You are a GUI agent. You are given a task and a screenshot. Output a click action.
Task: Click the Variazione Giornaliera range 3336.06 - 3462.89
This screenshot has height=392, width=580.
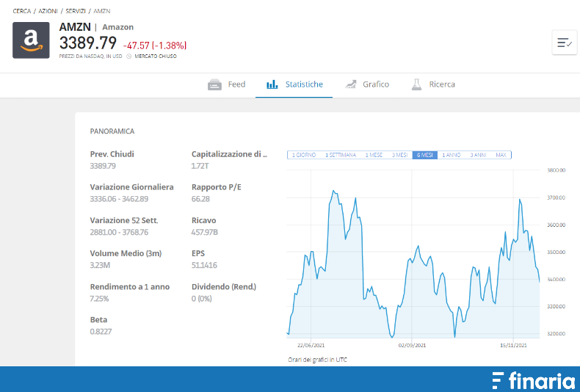119,199
